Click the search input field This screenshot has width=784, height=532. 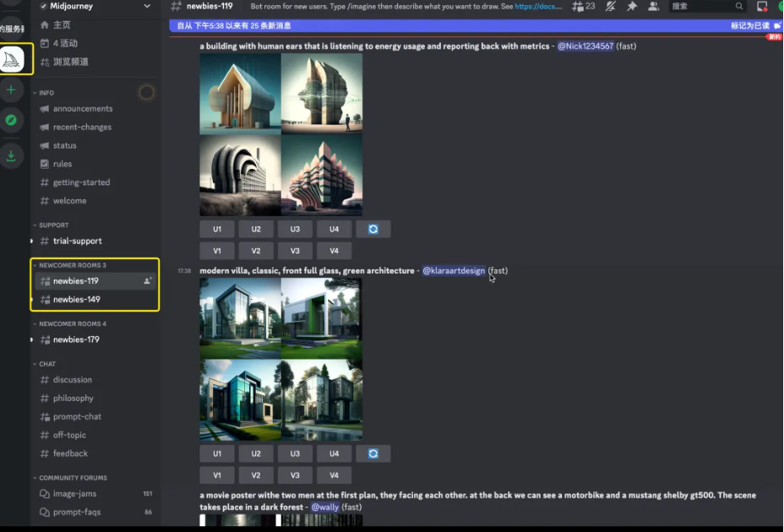pos(701,6)
